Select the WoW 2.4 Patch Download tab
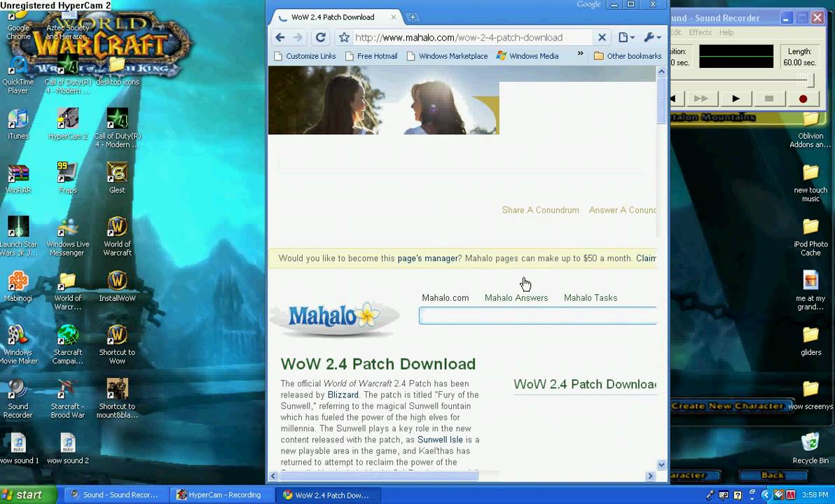Screen dimensions: 835x504 333,17
